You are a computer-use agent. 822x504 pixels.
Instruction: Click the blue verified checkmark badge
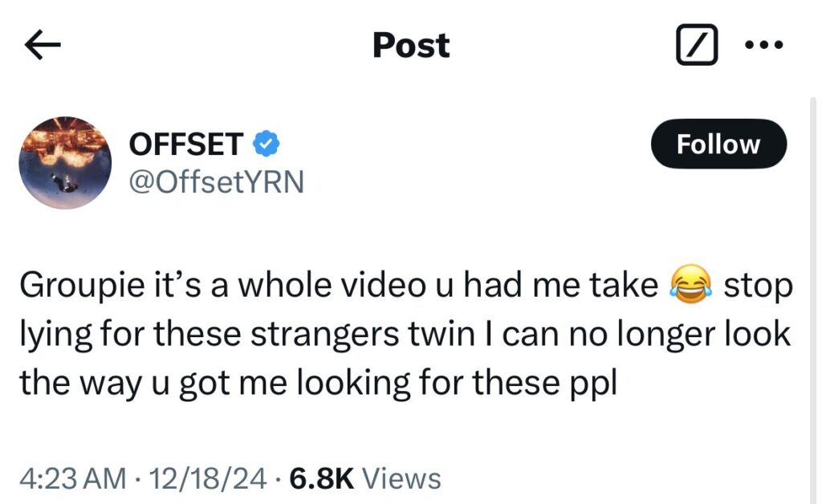pos(267,144)
